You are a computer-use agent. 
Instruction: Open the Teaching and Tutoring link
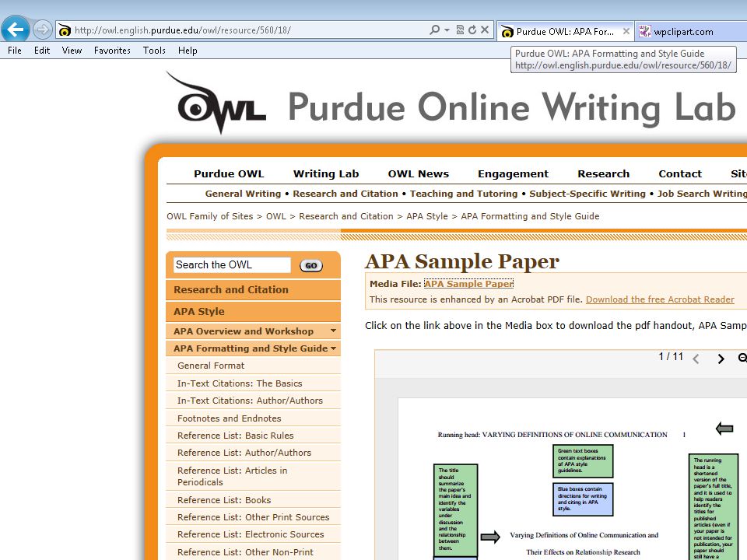coord(464,194)
